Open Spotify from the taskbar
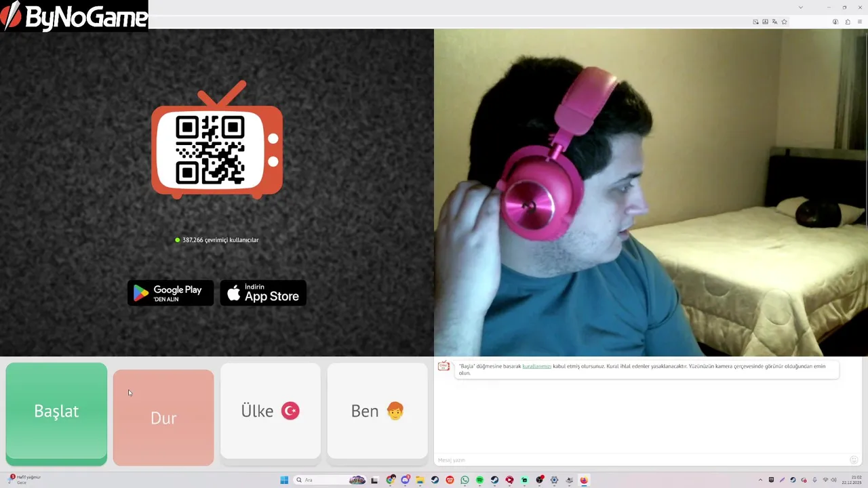The width and height of the screenshot is (868, 488). (479, 480)
